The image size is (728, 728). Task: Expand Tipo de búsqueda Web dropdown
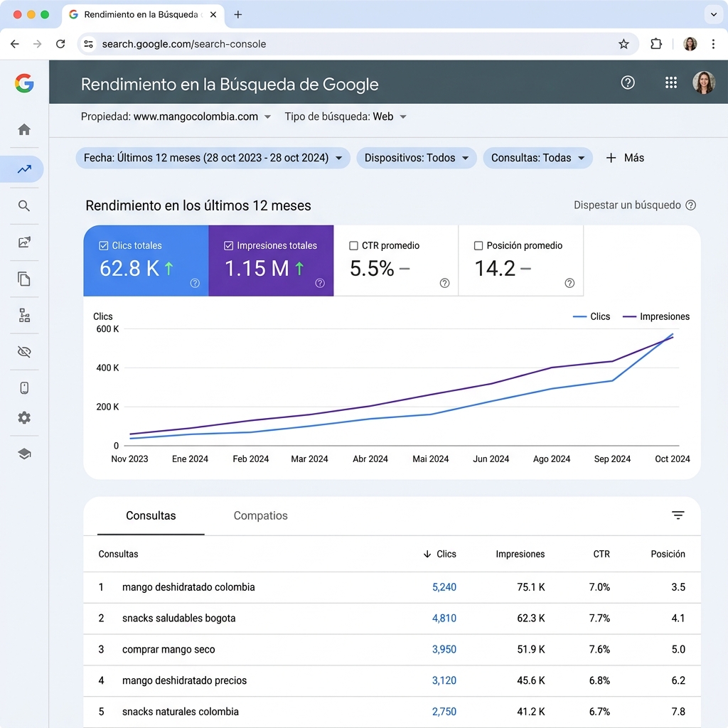click(x=346, y=117)
